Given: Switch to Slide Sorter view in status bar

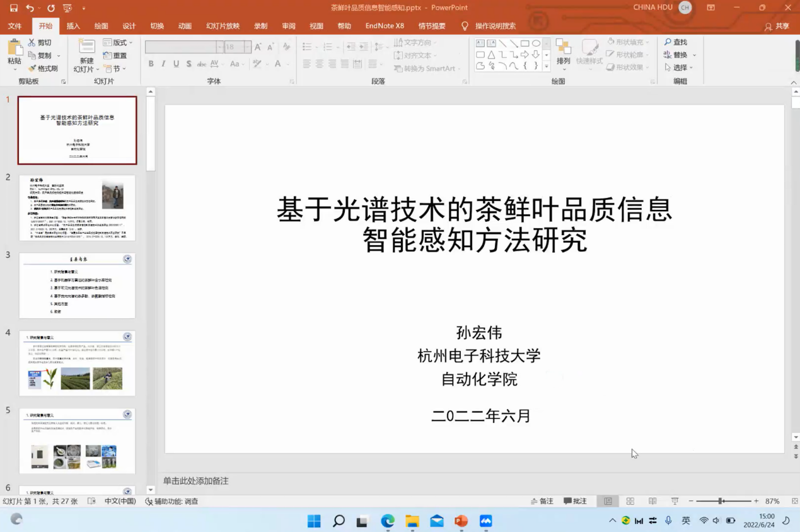Looking at the screenshot, I should [x=630, y=501].
